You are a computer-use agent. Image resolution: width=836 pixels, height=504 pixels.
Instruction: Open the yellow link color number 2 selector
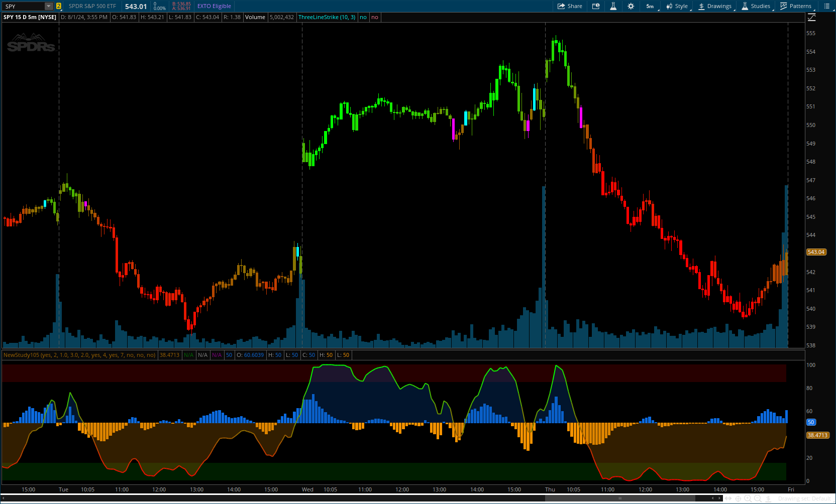coord(59,6)
